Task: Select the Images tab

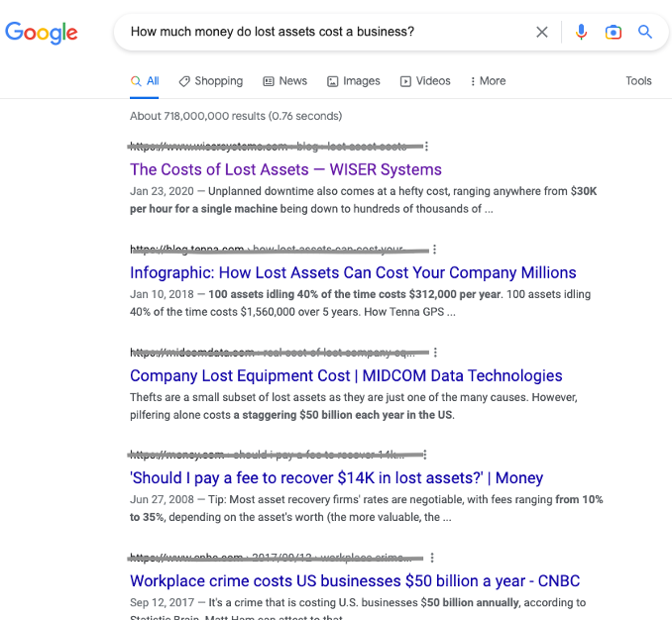Action: [354, 81]
